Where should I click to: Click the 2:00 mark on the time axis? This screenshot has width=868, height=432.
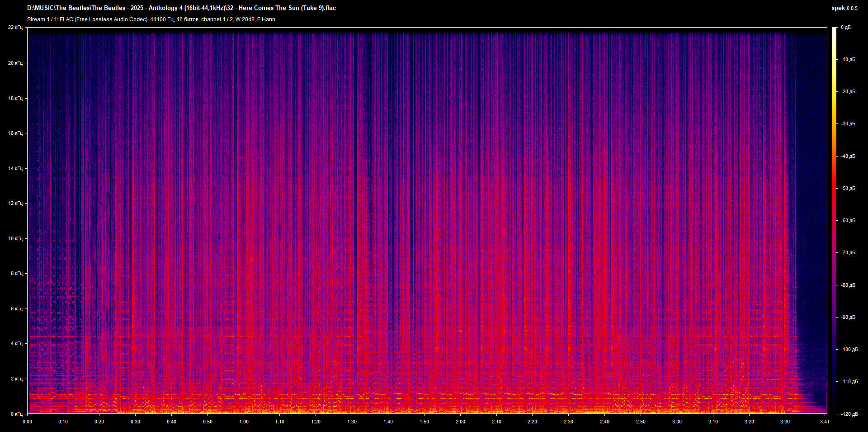pyautogui.click(x=460, y=422)
